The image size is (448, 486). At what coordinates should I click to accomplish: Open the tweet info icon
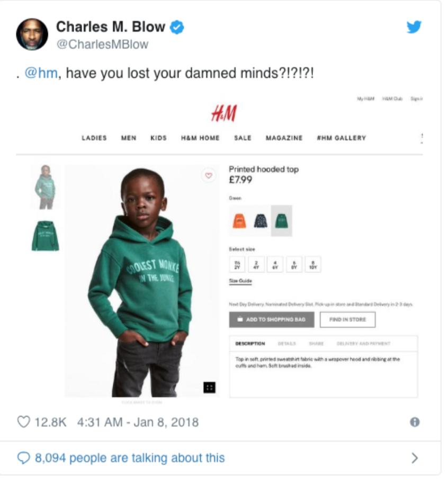pyautogui.click(x=415, y=422)
